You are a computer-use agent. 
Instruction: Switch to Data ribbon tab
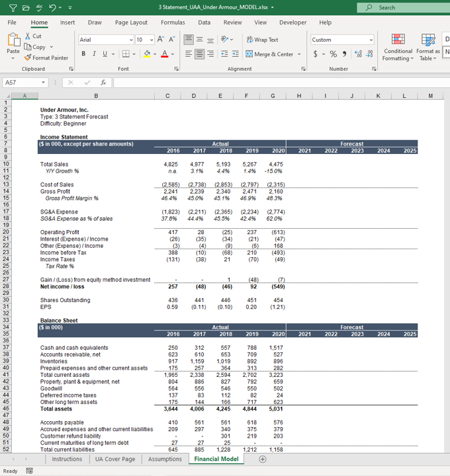204,22
